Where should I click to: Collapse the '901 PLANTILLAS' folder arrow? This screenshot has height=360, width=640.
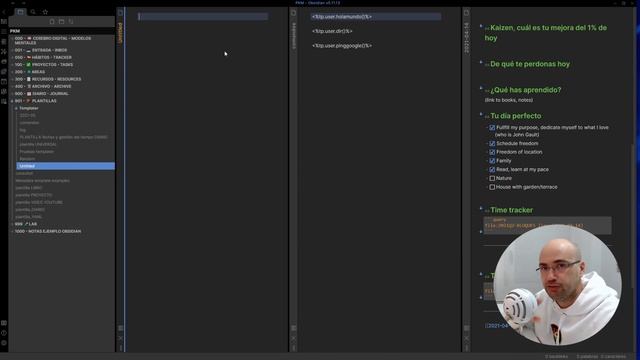point(12,101)
